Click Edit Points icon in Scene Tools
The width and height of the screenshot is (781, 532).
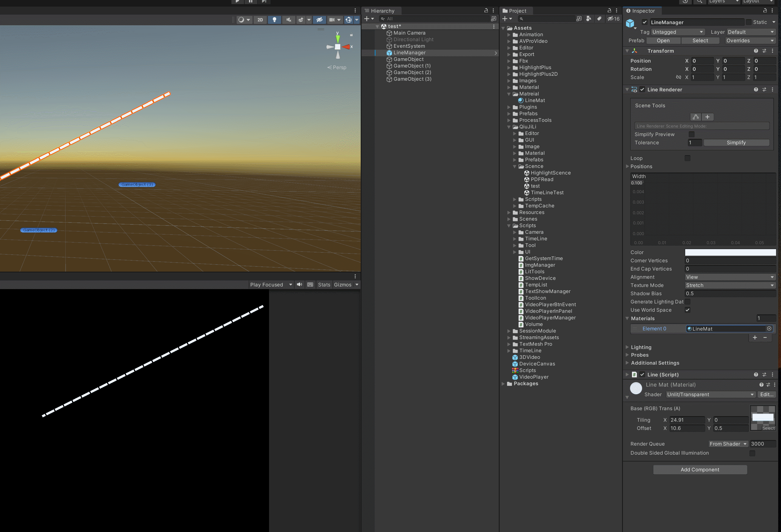click(x=695, y=117)
